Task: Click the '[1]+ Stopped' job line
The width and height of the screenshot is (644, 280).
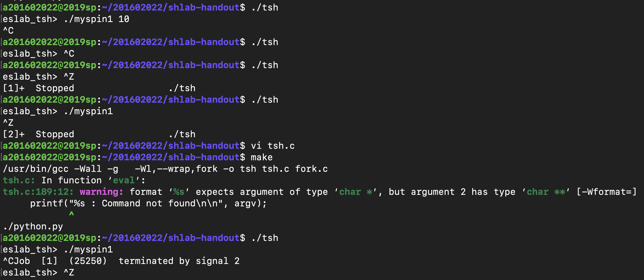Action: click(38, 88)
